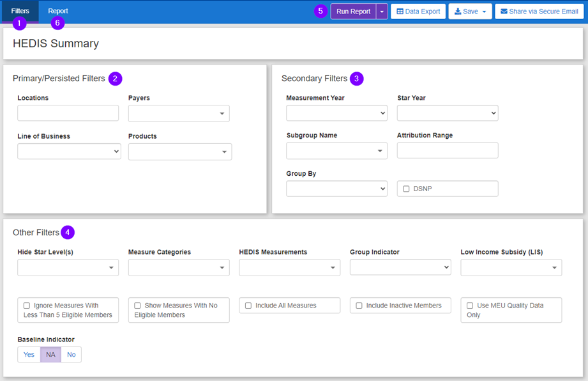This screenshot has height=381, width=588.
Task: Select the Filters tab
Action: (x=19, y=11)
